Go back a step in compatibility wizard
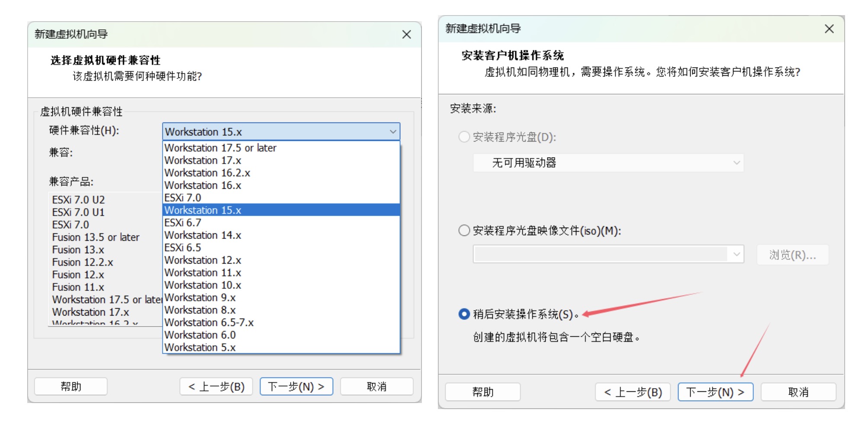 tap(216, 387)
